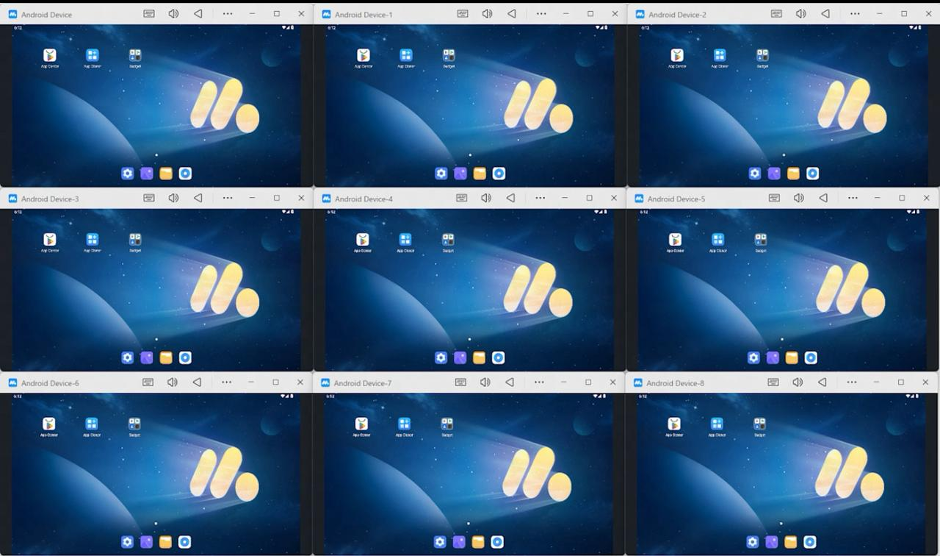Screen dimensions: 941x556
Task: Open App Center in Android Device-1
Action: (363, 55)
